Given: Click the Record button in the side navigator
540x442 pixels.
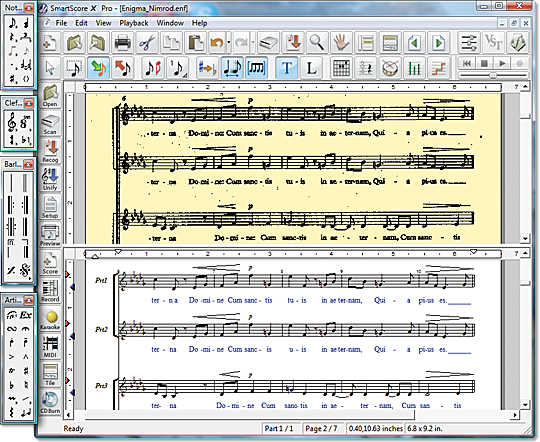Looking at the screenshot, I should tap(50, 291).
